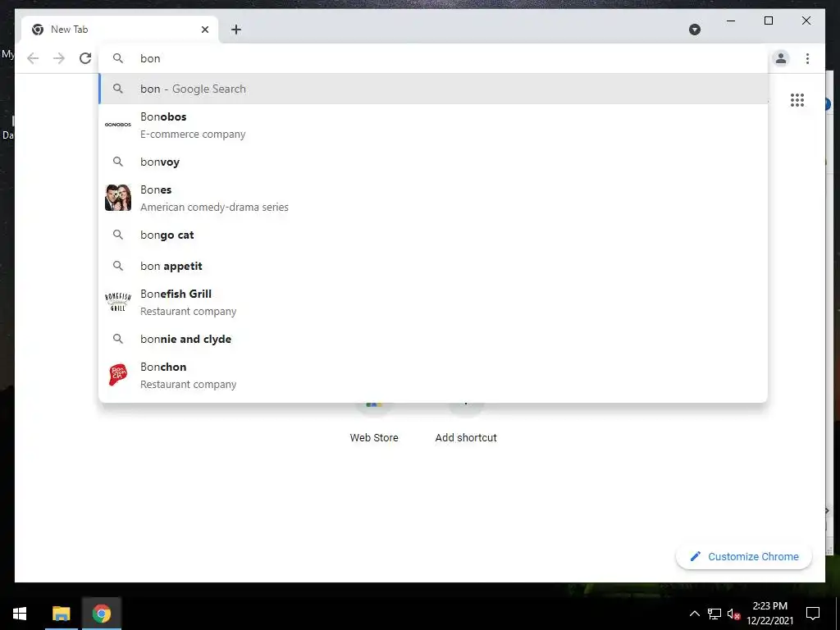Choose the bon appetit suggestion
The width and height of the screenshot is (840, 630).
coord(433,266)
